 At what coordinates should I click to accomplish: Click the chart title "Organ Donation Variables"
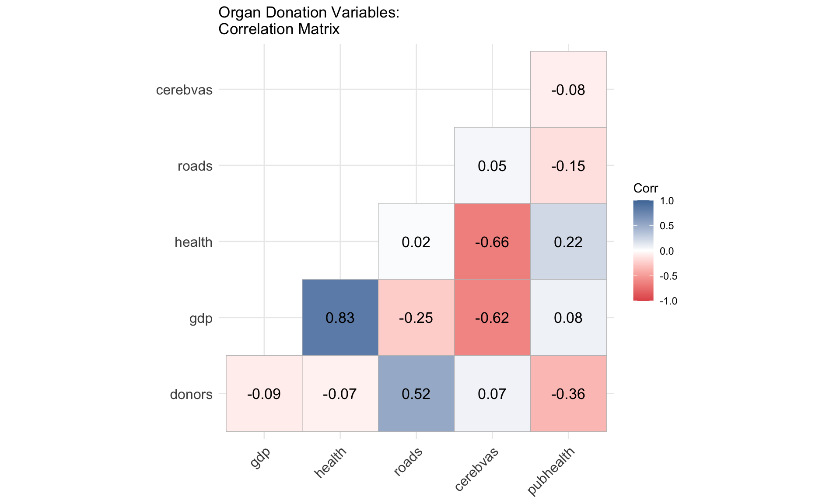[x=308, y=13]
